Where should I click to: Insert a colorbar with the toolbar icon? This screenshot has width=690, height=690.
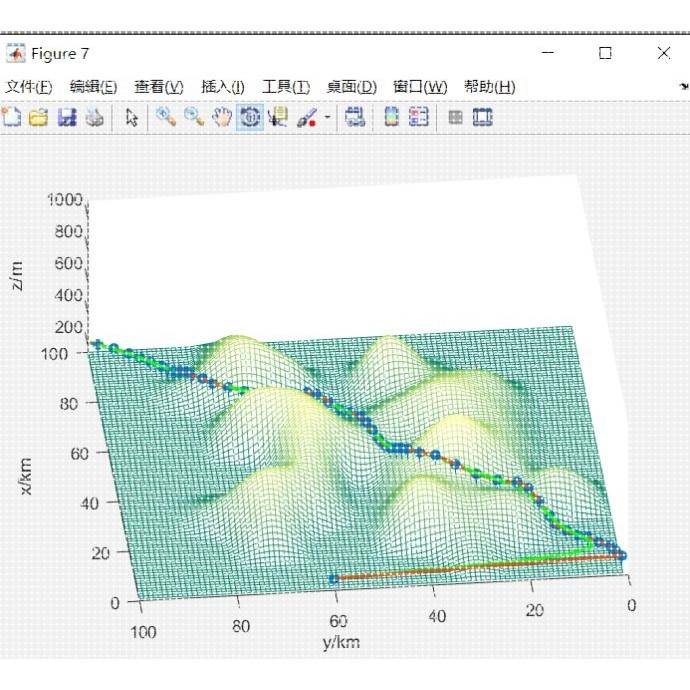(392, 117)
